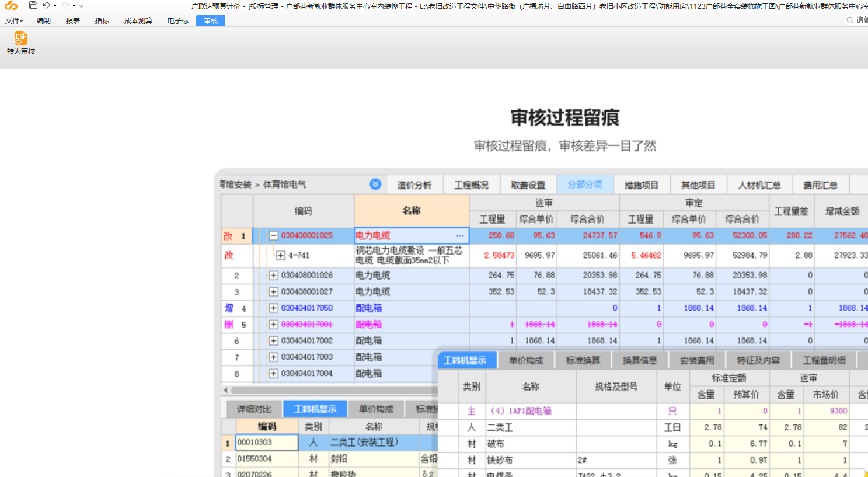Image resolution: width=868 pixels, height=477 pixels.
Task: Switch to the 成本测算 ribbon tab
Action: [138, 20]
